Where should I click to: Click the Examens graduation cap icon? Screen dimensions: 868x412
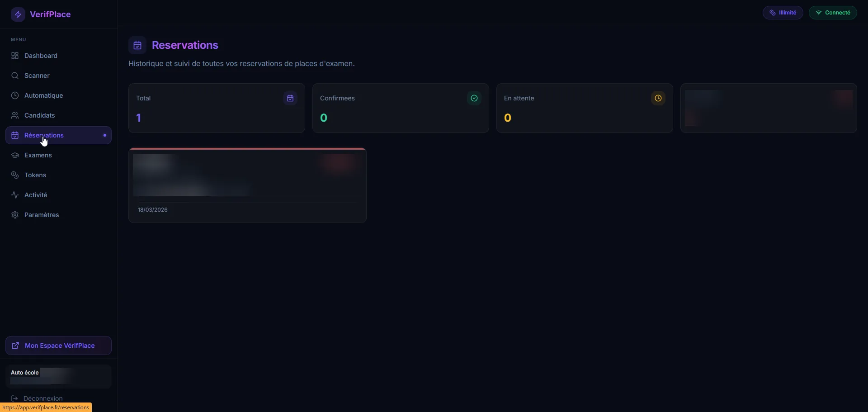click(x=15, y=155)
